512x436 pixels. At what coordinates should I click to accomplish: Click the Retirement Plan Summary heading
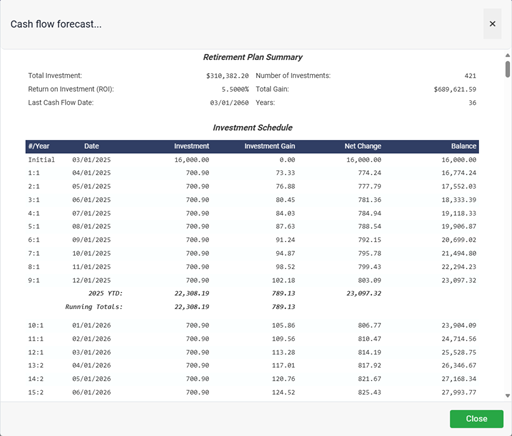click(x=253, y=57)
